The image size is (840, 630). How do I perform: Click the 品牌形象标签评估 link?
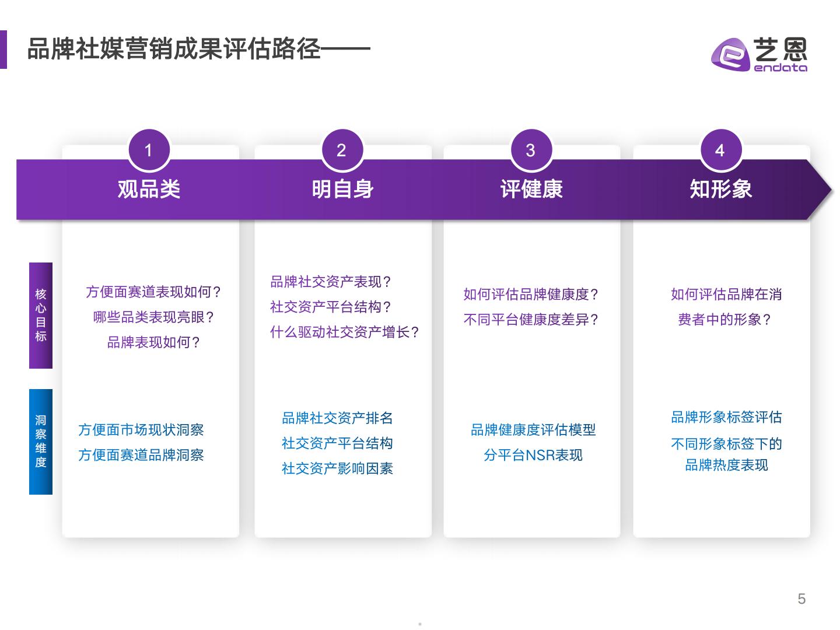click(x=726, y=418)
